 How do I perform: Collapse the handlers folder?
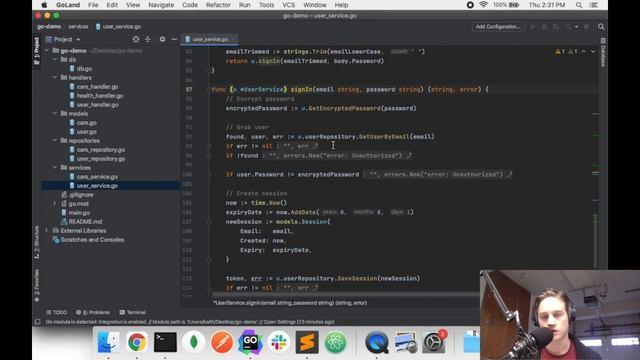(55, 78)
